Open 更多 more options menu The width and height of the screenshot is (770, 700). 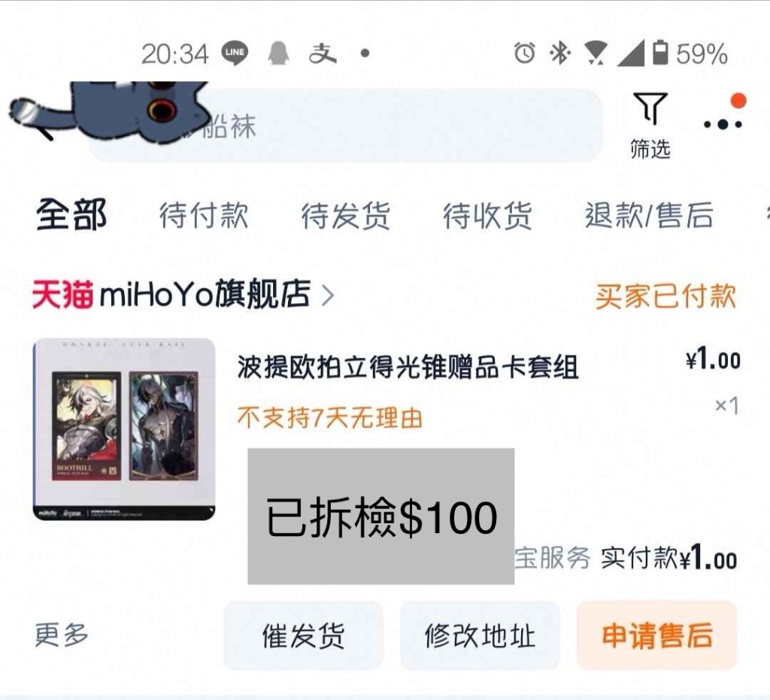pos(62,635)
